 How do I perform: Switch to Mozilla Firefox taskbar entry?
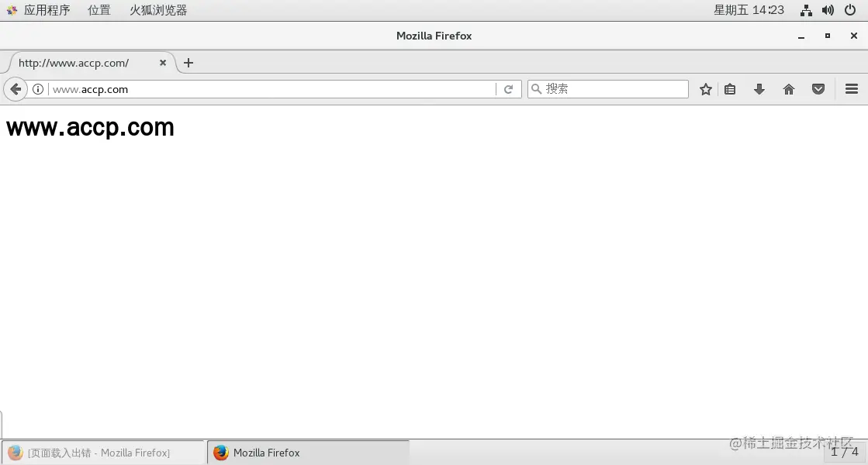click(x=309, y=453)
